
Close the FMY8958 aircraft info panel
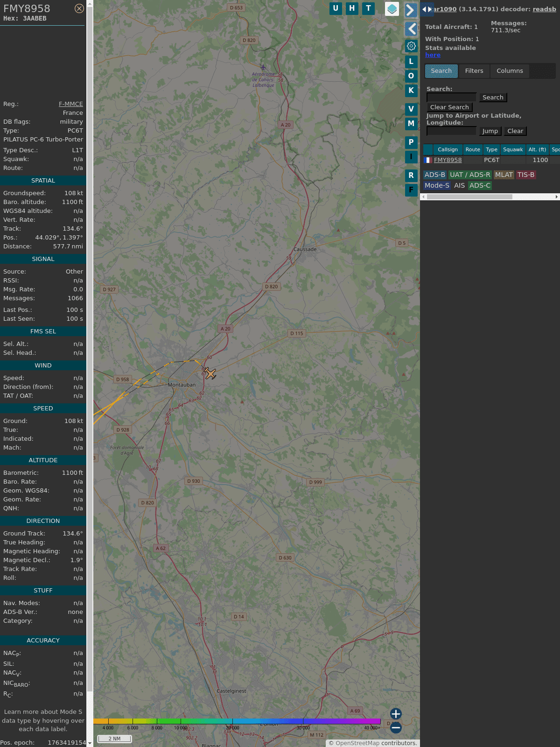point(79,8)
